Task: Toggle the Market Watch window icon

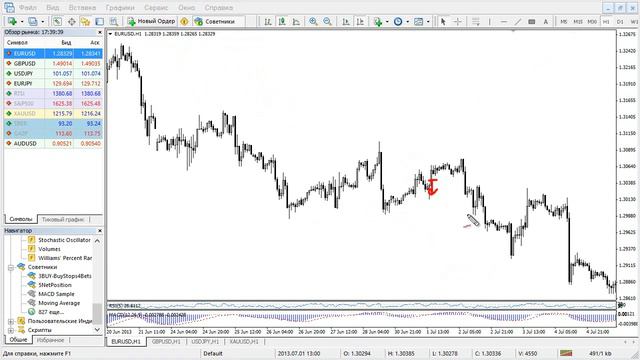Action: (57, 22)
